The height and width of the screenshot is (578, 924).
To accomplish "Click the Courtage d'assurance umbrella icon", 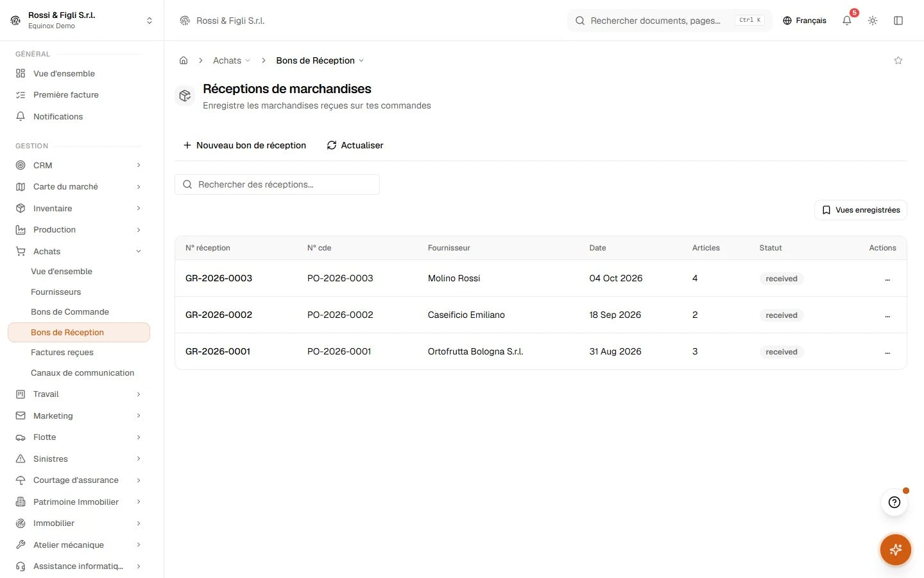I will coord(21,480).
